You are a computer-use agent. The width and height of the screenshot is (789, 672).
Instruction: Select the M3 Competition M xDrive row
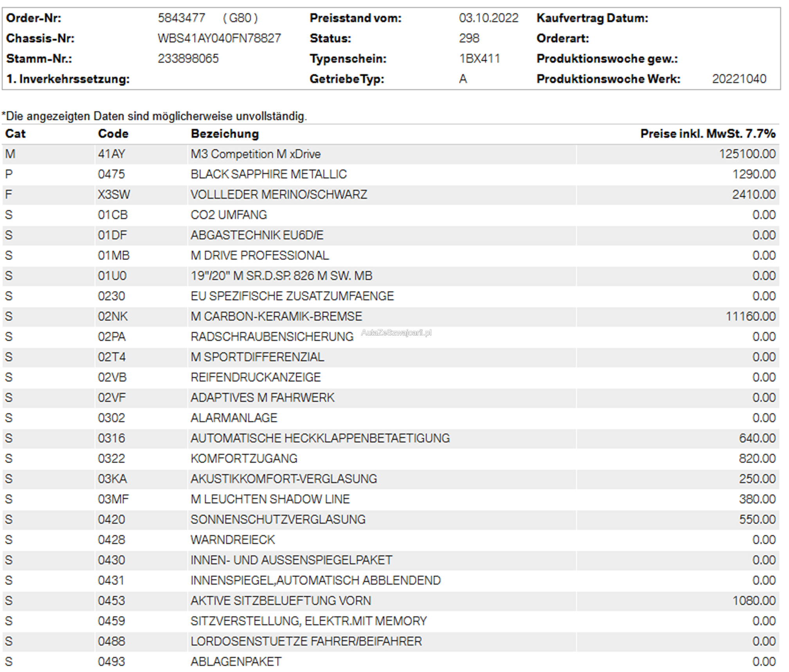point(256,154)
